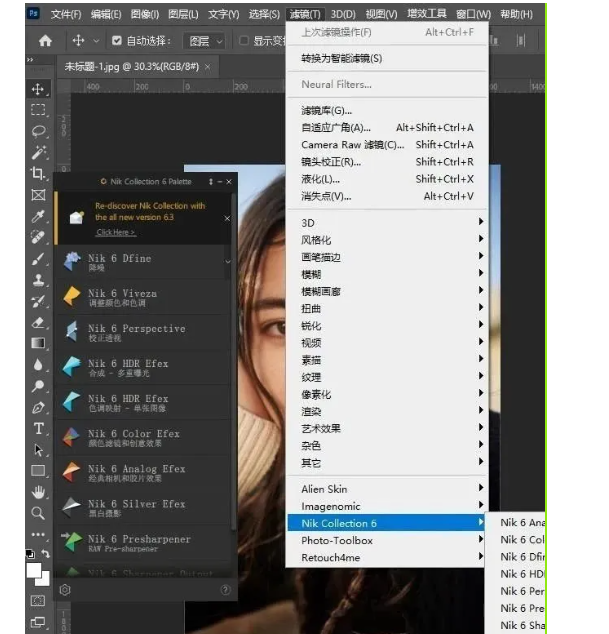
Task: Select the Blur tool
Action: 38,365
